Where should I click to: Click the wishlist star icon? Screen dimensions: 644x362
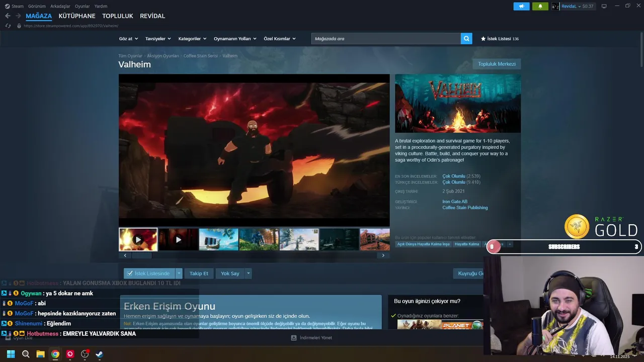click(x=483, y=39)
